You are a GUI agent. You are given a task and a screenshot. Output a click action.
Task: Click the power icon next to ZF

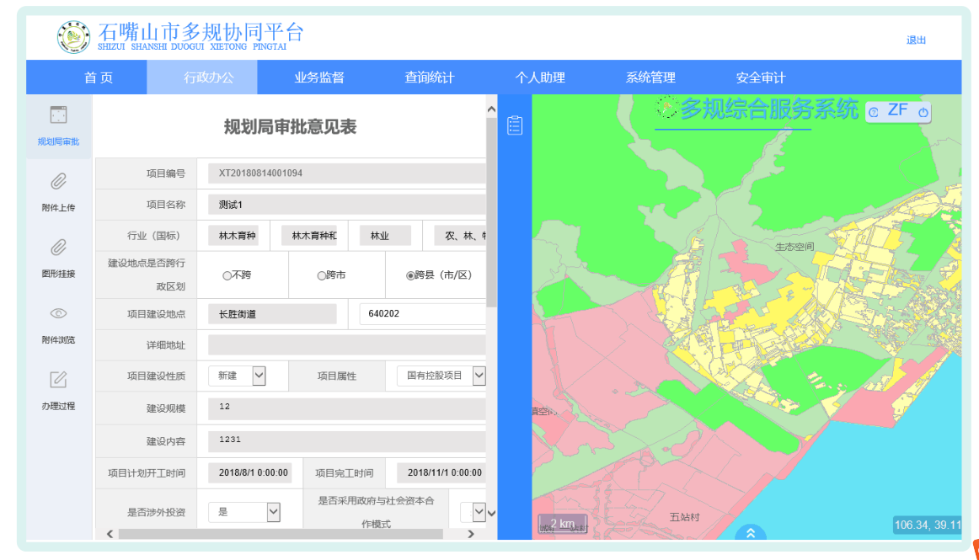point(923,112)
